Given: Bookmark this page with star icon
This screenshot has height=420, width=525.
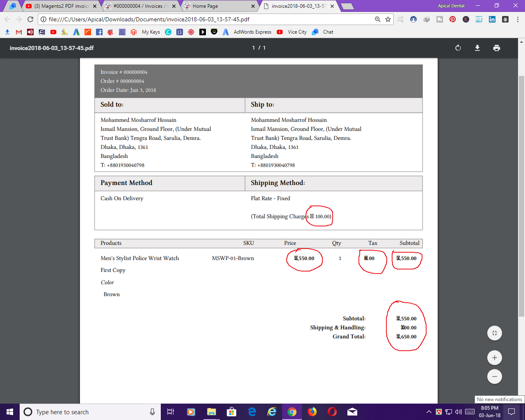Looking at the screenshot, I should tap(388, 19).
